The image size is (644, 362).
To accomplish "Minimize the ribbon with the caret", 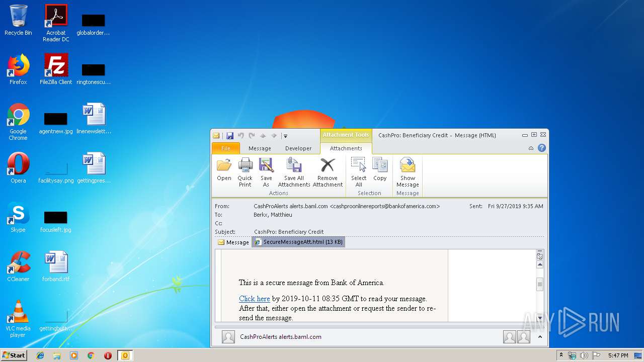I will 531,148.
